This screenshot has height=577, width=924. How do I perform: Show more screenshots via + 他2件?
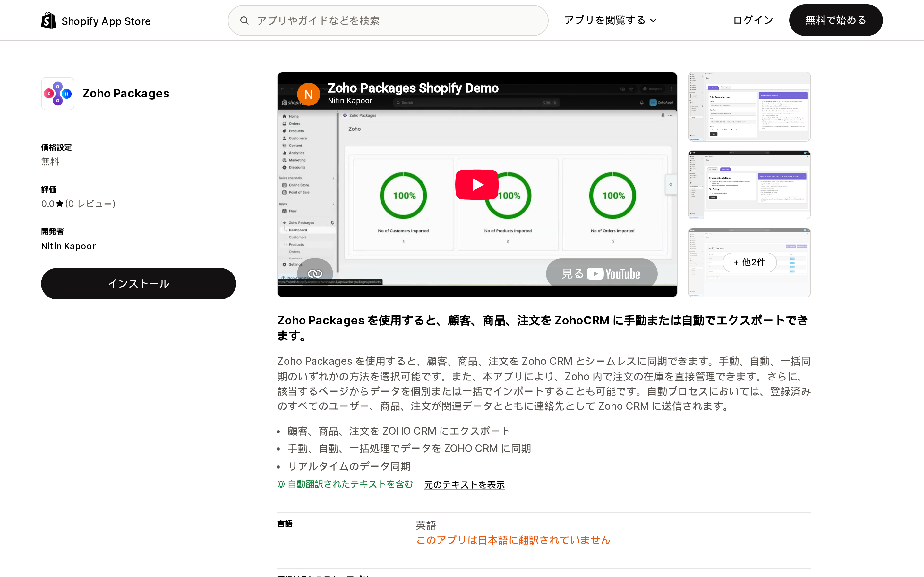(749, 262)
